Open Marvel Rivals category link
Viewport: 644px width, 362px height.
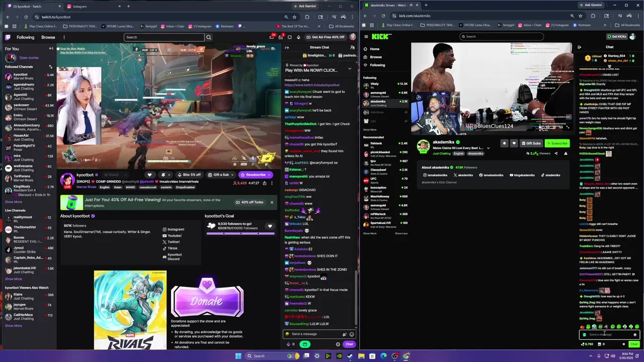point(87,188)
